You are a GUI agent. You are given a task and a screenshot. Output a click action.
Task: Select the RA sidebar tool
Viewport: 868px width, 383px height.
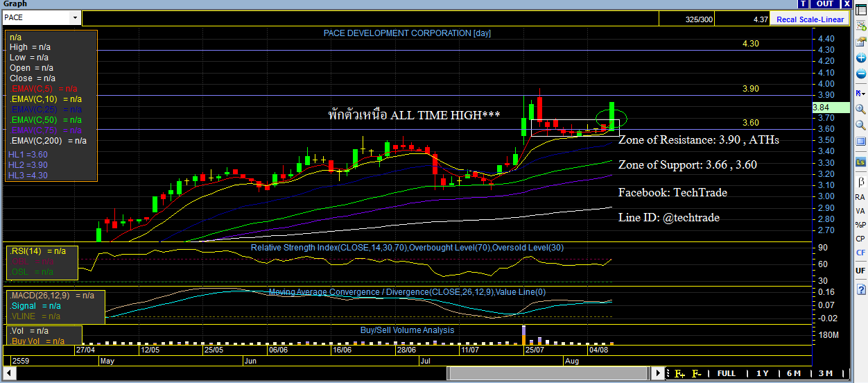point(860,197)
